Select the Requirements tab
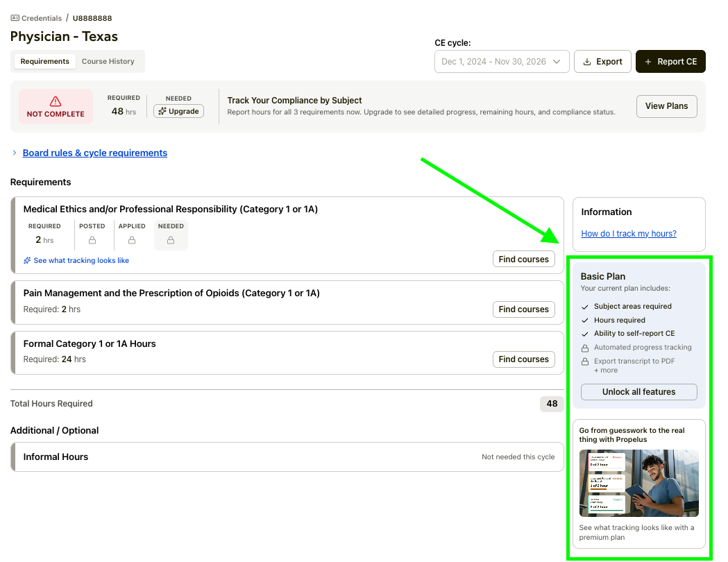 (45, 61)
